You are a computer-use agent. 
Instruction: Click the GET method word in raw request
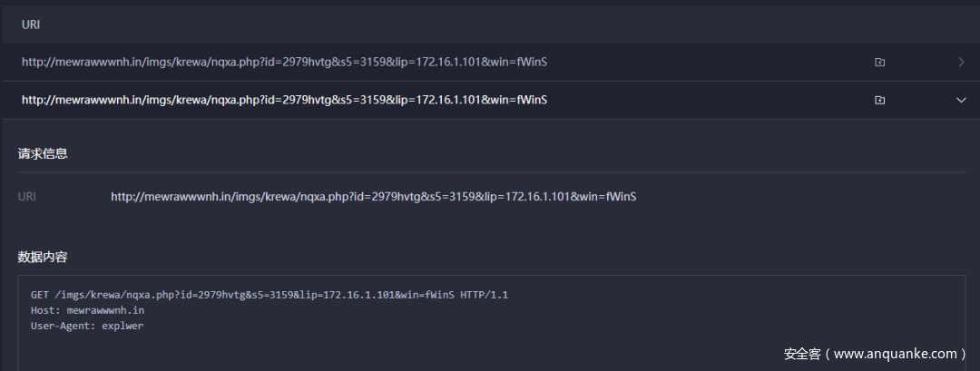[40, 296]
